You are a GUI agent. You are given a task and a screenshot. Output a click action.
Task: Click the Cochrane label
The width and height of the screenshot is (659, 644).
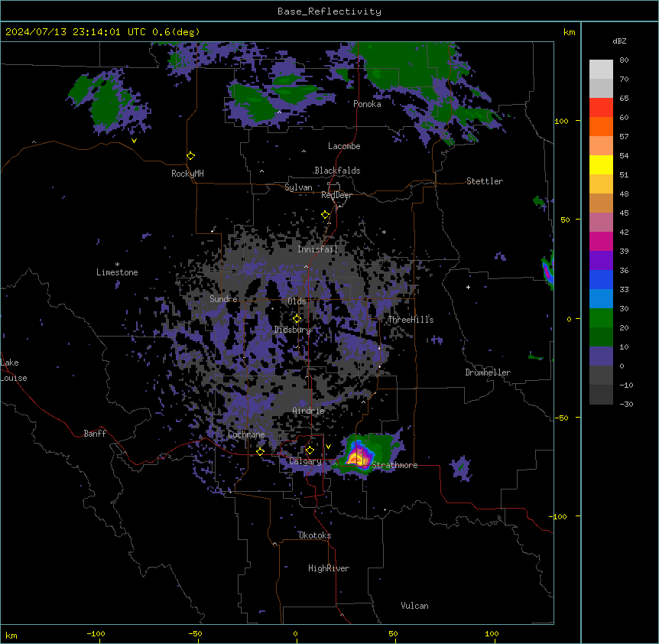coord(246,434)
